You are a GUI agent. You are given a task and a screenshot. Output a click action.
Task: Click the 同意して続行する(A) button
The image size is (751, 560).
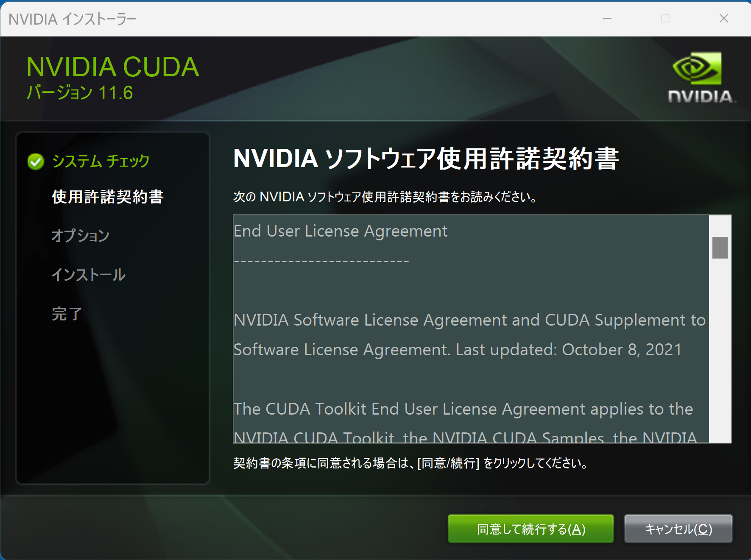point(530,529)
